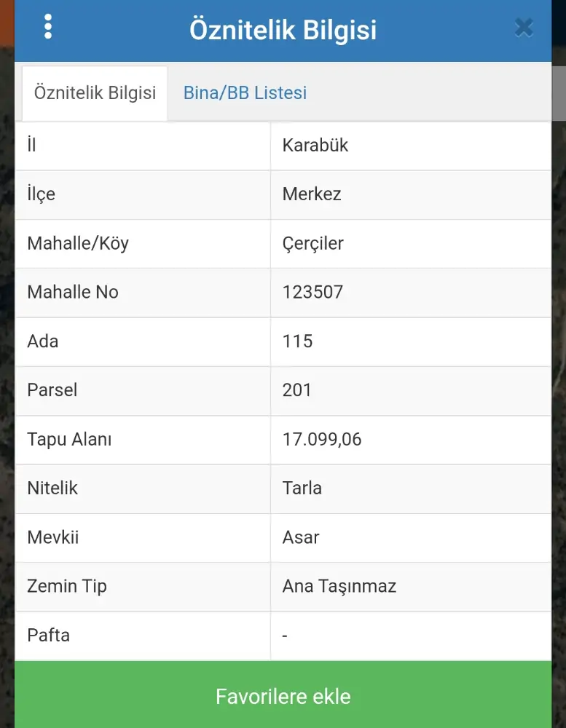The height and width of the screenshot is (728, 566).
Task: Click the Nitelik value Tarla
Action: (x=302, y=488)
